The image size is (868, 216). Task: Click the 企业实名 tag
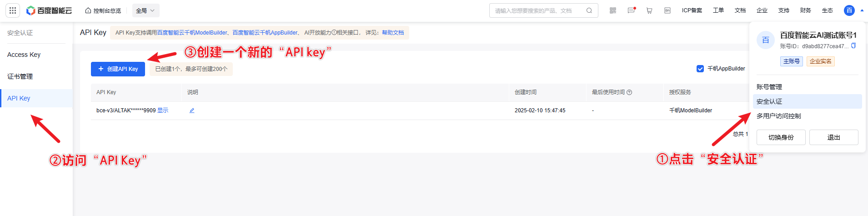click(820, 61)
